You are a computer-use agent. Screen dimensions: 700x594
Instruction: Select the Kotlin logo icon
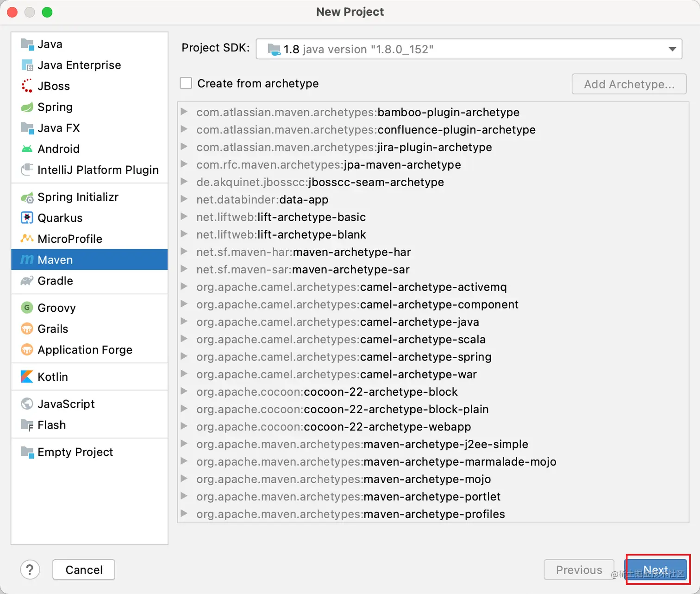tap(27, 377)
